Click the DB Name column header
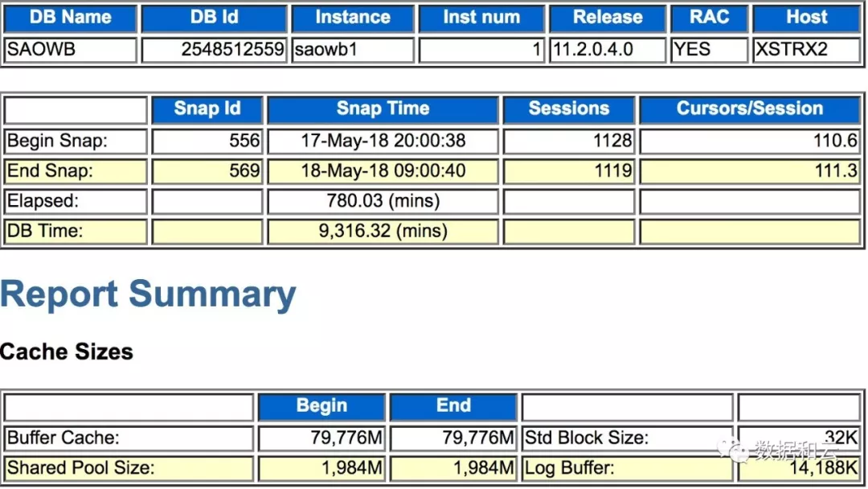Screen dimensions: 868x489 (x=70, y=18)
